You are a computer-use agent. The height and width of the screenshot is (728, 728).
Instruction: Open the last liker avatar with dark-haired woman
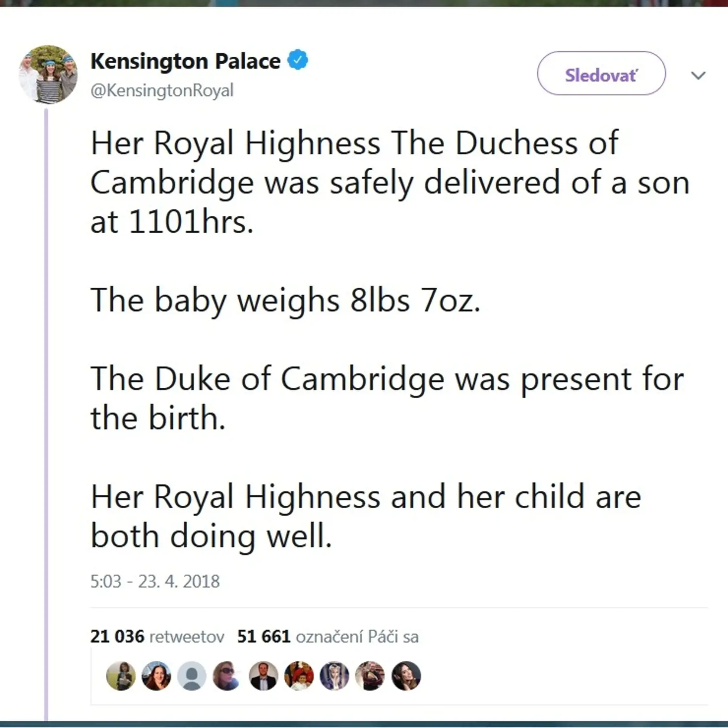pos(406,676)
